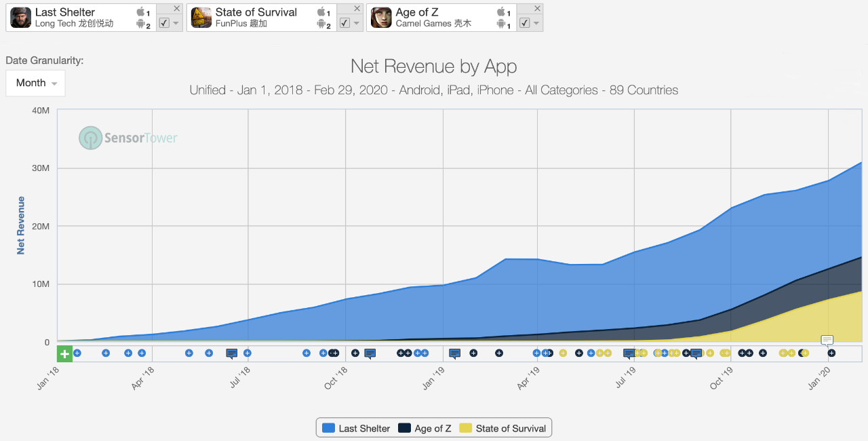
Task: Remove the State of Survival app card
Action: pos(357,8)
